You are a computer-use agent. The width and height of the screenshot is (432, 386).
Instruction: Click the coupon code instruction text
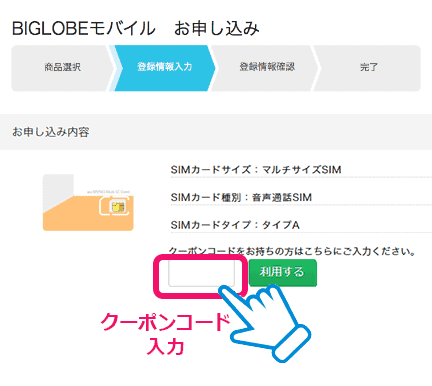[292, 251]
